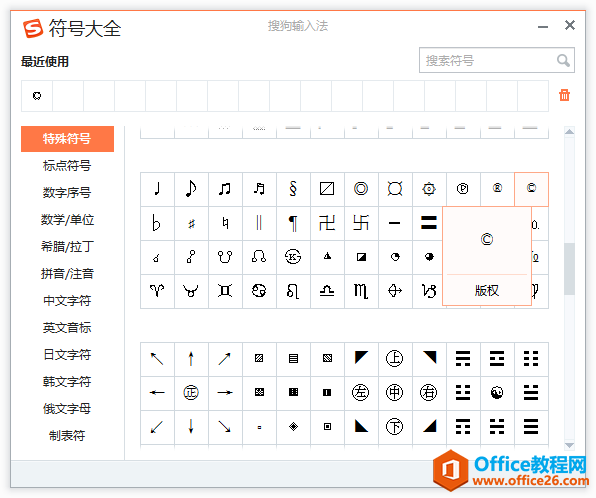Click the trash icon to clear recent symbols
This screenshot has height=498, width=596.
click(x=564, y=95)
